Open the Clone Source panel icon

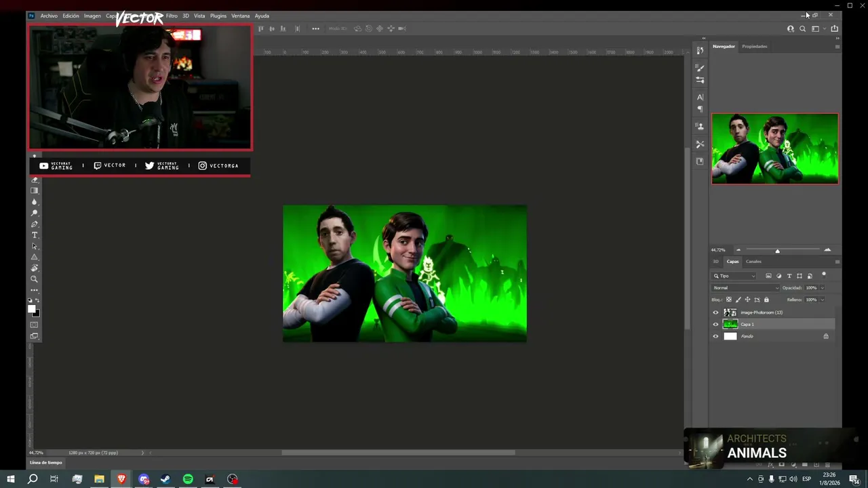pos(700,126)
